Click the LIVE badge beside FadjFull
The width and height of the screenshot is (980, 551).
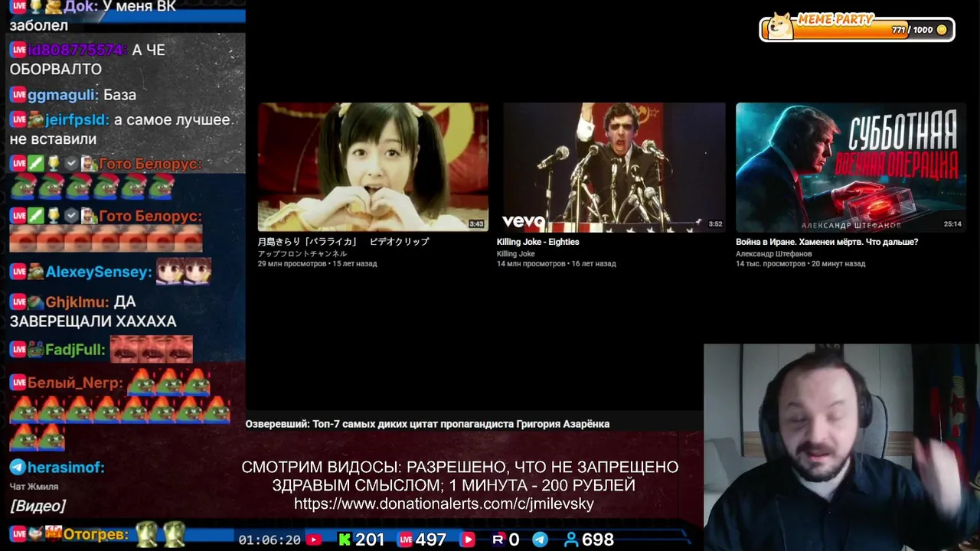tap(18, 350)
